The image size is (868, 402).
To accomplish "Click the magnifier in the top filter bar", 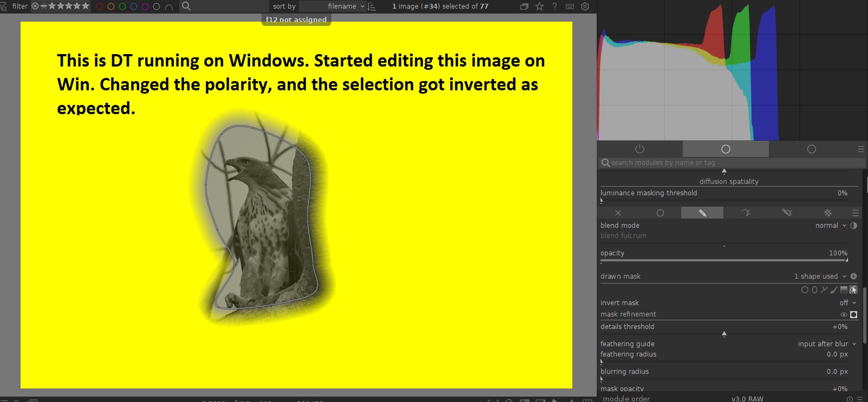I will pyautogui.click(x=186, y=6).
